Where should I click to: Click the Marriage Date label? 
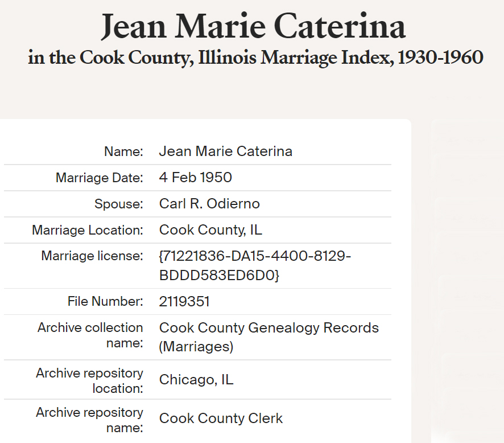pos(99,178)
